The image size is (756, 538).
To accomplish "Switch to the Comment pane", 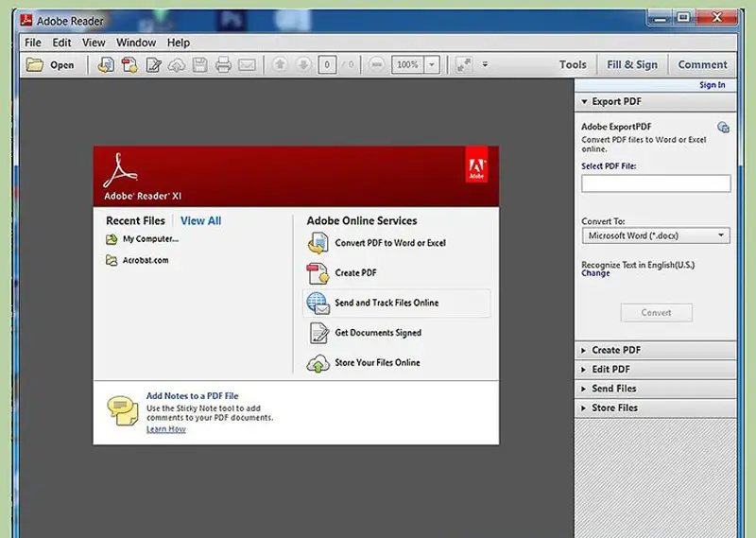I will 702,64.
